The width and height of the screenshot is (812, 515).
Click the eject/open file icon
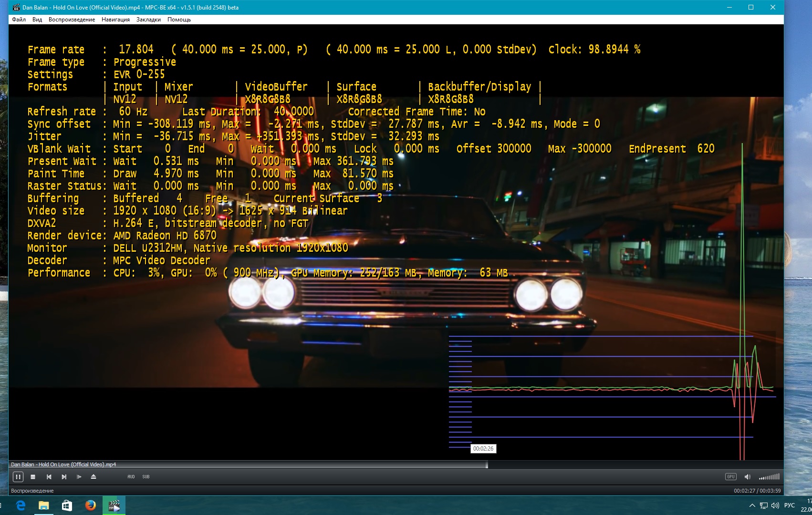(x=94, y=476)
